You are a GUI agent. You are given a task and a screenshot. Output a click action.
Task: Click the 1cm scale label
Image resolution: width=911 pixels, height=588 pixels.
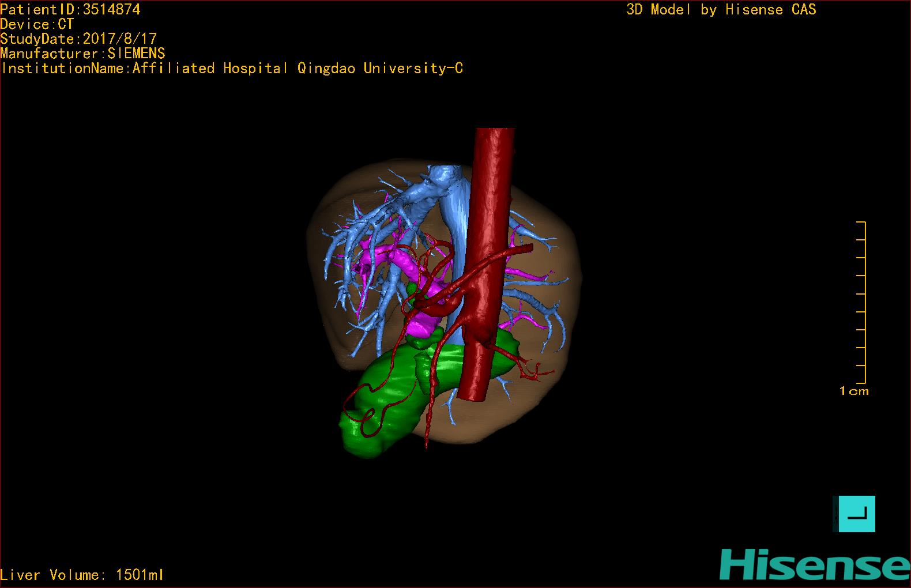[854, 391]
